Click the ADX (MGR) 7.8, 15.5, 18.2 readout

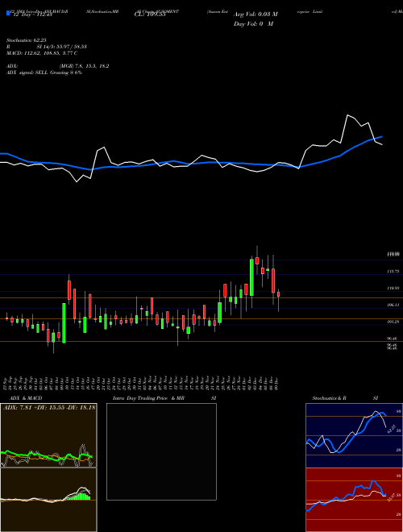pos(58,66)
